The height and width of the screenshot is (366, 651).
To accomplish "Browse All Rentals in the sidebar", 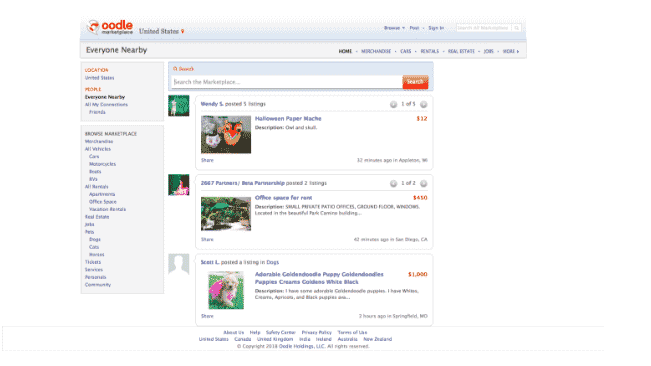I will click(x=97, y=187).
